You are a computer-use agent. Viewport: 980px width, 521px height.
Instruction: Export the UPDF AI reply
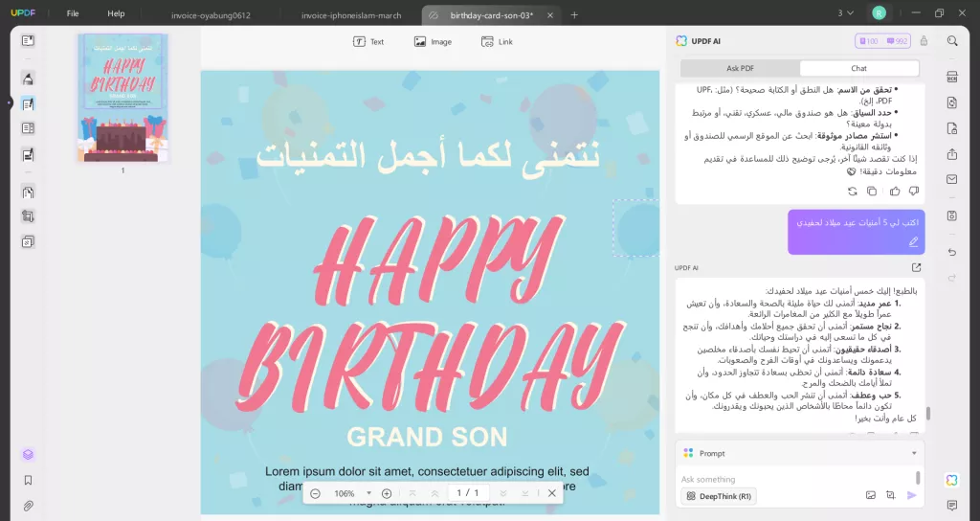pyautogui.click(x=916, y=268)
